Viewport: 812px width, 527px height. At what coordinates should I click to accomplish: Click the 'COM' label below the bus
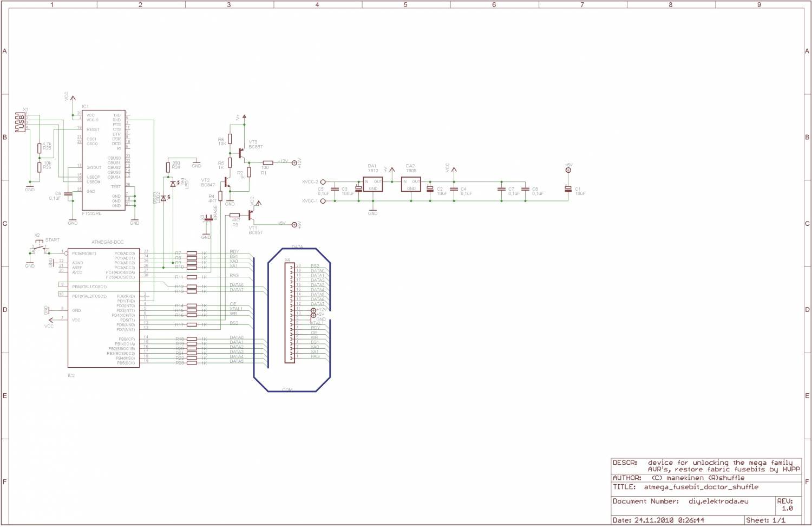[287, 390]
